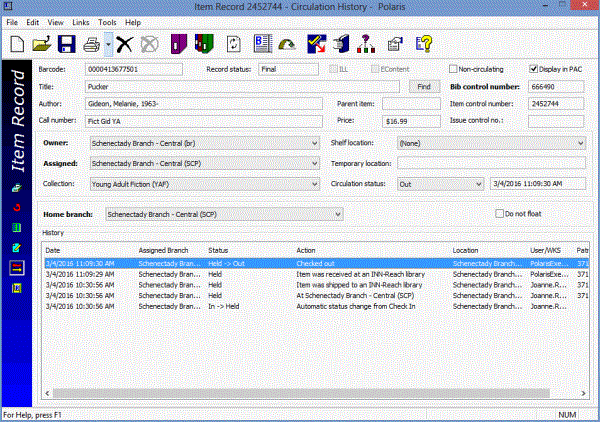The width and height of the screenshot is (600, 422).
Task: Select the Circulation History sidebar icon
Action: pyautogui.click(x=17, y=267)
